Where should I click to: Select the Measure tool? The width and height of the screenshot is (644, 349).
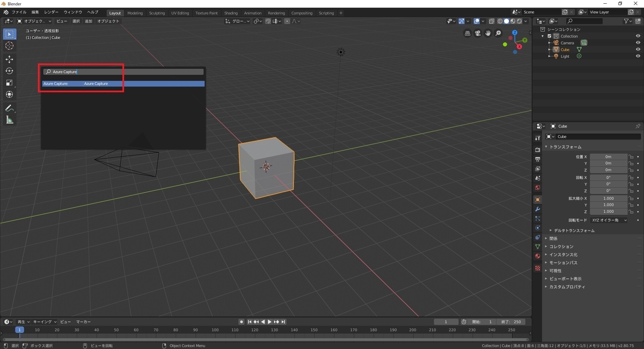click(9, 120)
